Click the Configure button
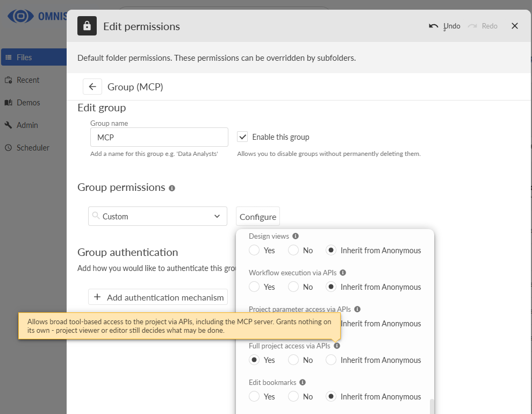This screenshot has width=532, height=414. [x=258, y=217]
